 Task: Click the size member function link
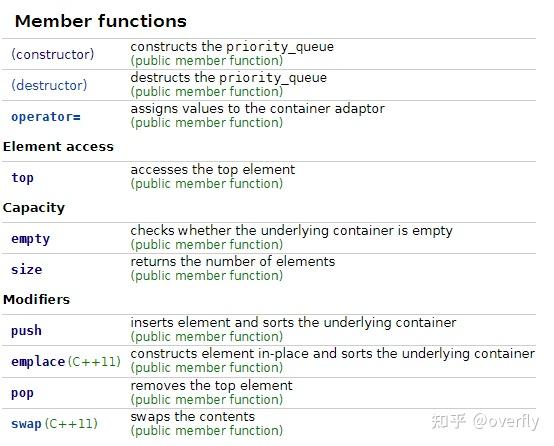pyautogui.click(x=26, y=270)
